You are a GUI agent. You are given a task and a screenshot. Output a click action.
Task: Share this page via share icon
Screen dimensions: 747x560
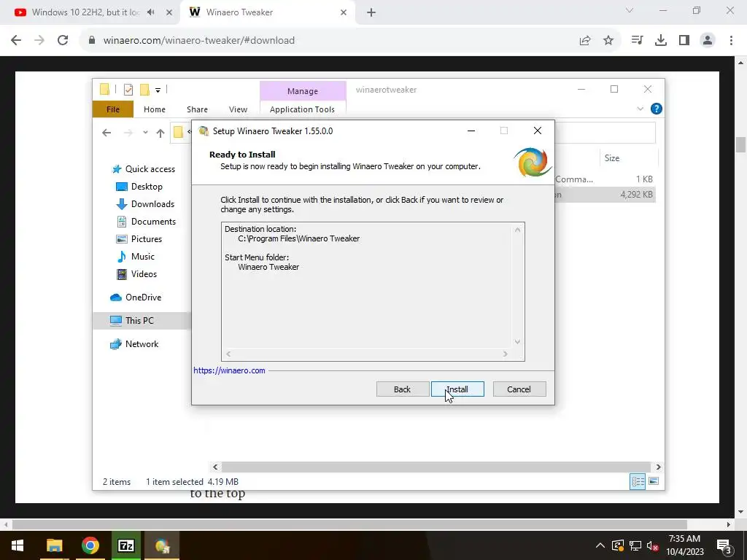tap(585, 41)
